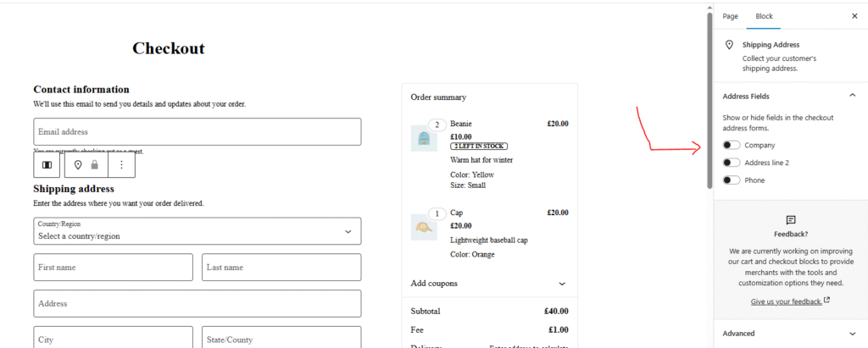Click the Email address input field

point(198,132)
